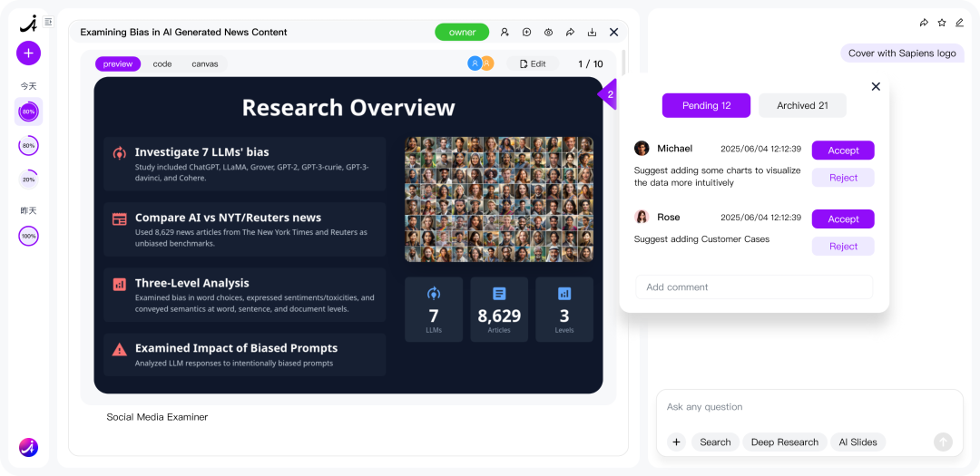Open the 20% progress item

(x=28, y=180)
